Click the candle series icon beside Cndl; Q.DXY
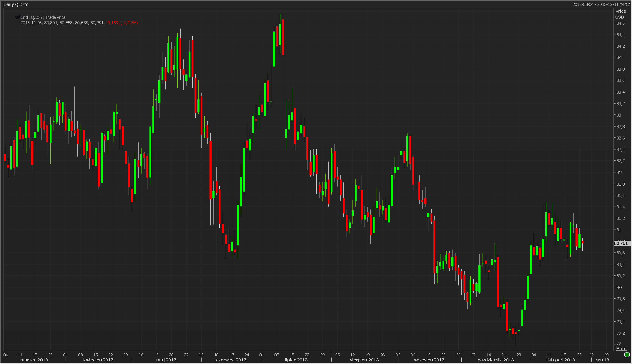The image size is (632, 364). (x=18, y=17)
